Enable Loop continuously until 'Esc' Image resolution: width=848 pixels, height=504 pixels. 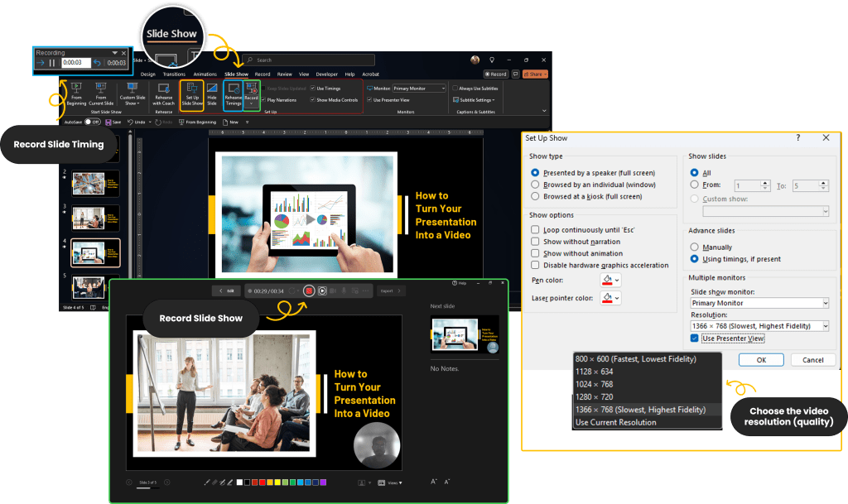coord(536,230)
